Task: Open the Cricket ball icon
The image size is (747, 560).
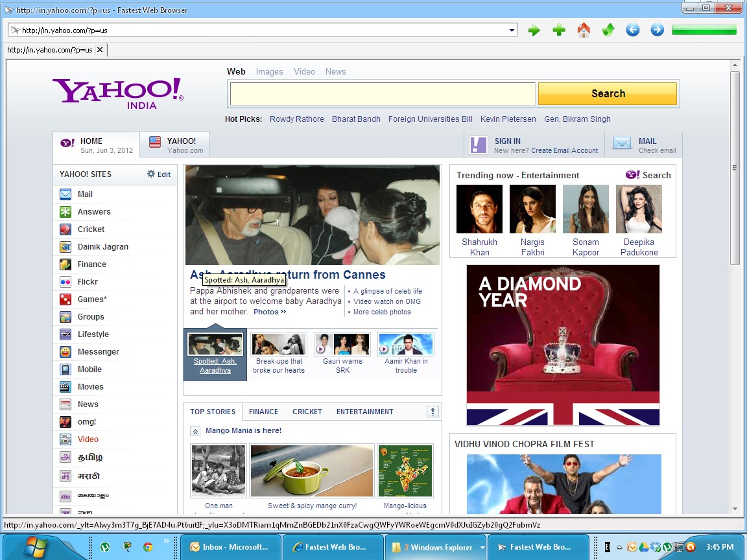Action: [65, 229]
